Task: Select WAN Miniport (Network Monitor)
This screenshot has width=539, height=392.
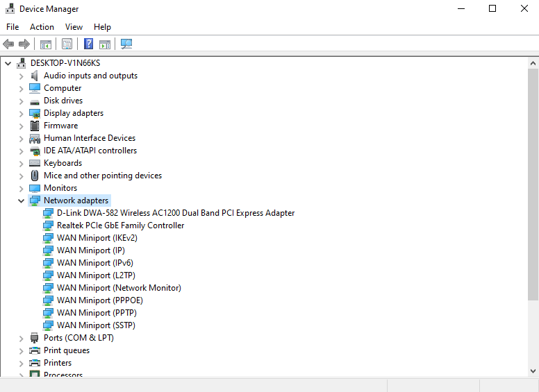Action: click(x=119, y=288)
